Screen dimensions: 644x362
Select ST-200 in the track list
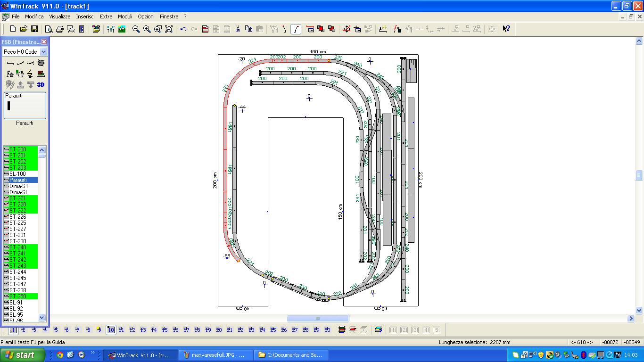pyautogui.click(x=21, y=149)
